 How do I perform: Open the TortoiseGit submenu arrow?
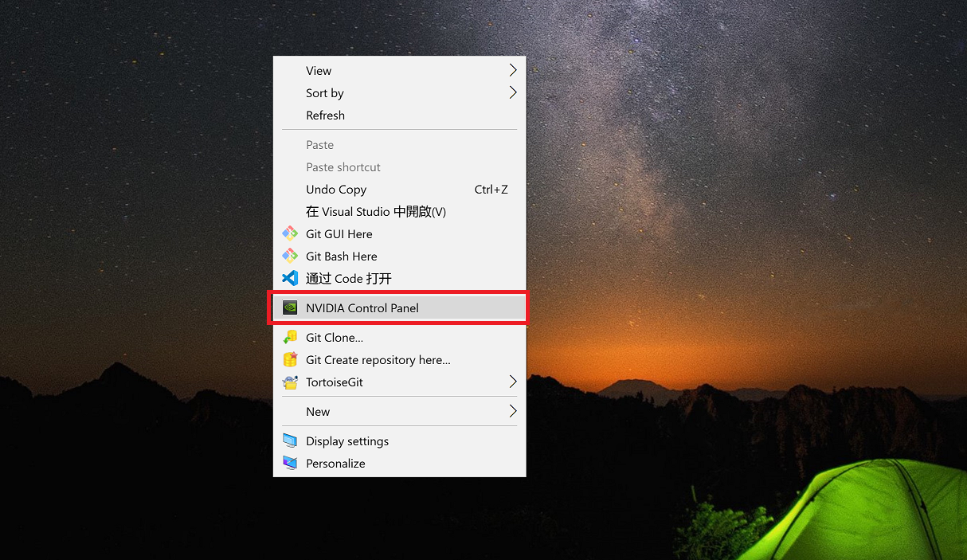513,382
